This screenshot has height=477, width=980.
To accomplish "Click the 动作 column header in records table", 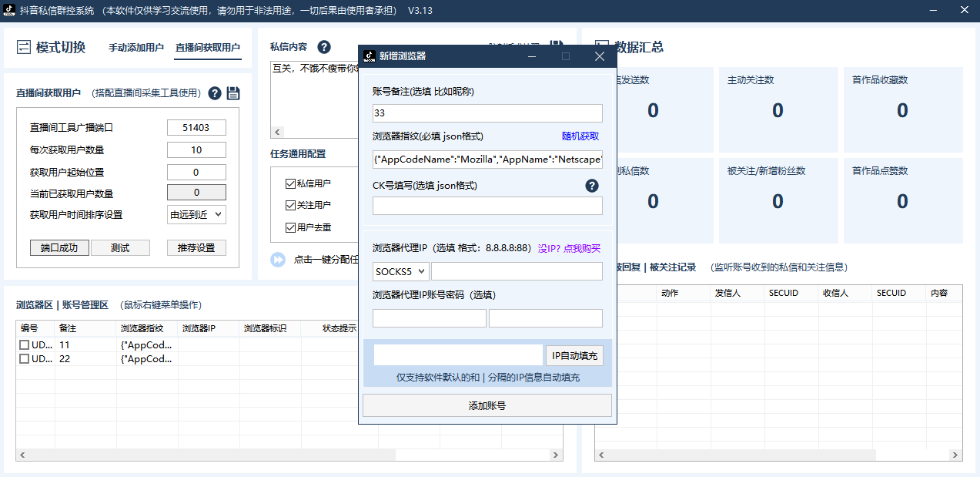I will point(683,293).
